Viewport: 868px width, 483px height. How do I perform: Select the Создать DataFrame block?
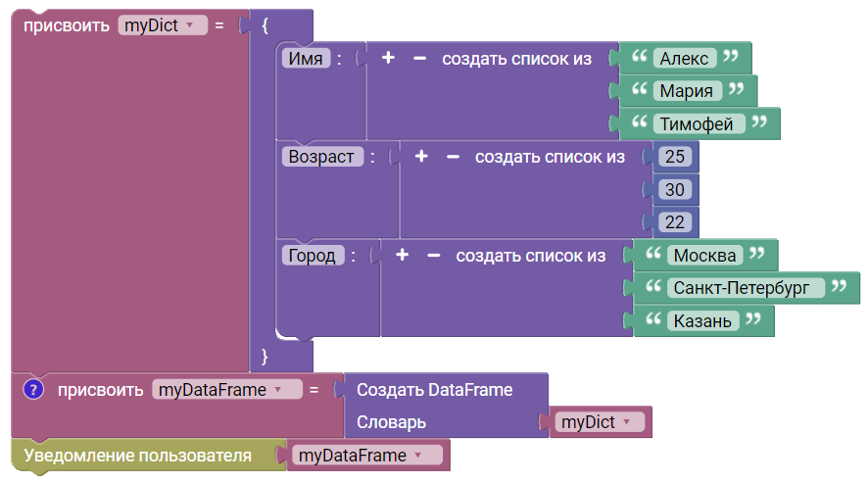pos(435,389)
